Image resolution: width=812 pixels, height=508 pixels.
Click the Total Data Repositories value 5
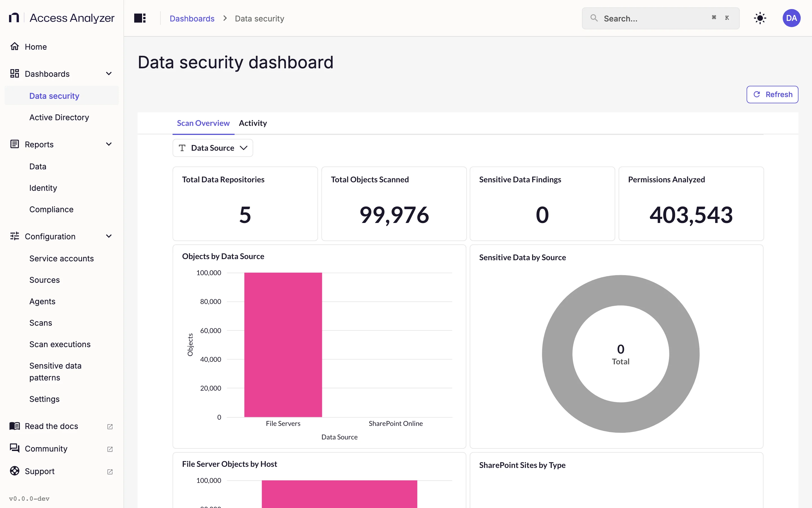(245, 215)
